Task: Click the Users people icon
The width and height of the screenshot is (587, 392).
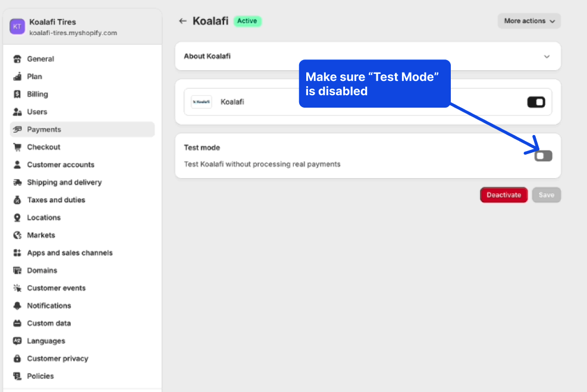Action: 17,112
